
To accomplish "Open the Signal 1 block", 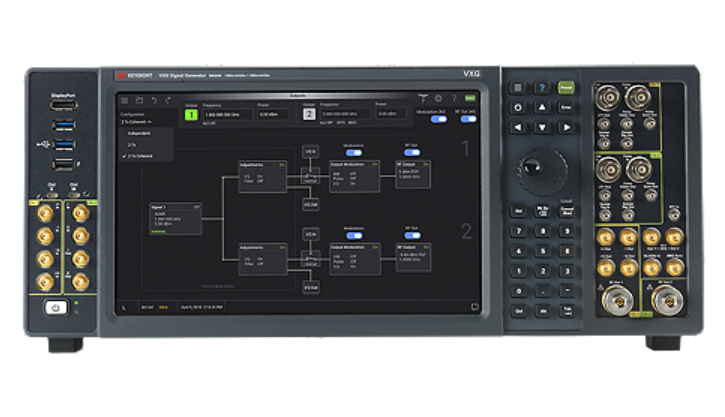I will point(175,219).
